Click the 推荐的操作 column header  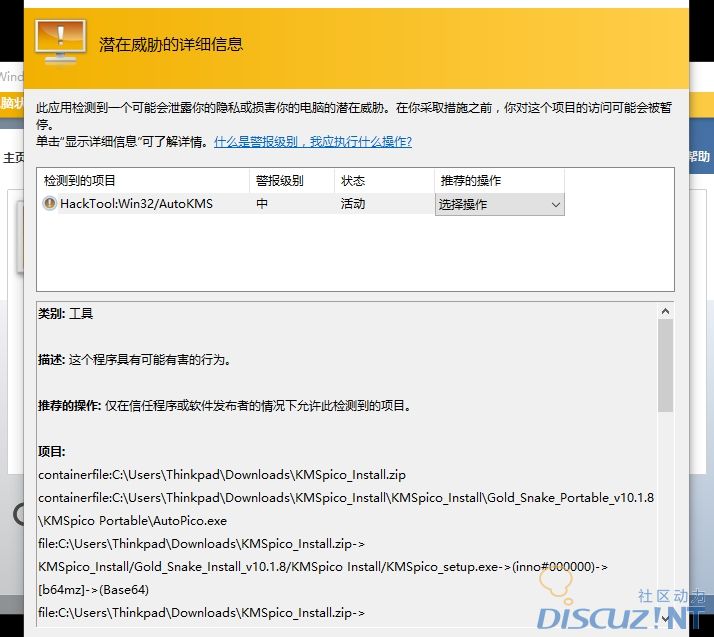(470, 181)
